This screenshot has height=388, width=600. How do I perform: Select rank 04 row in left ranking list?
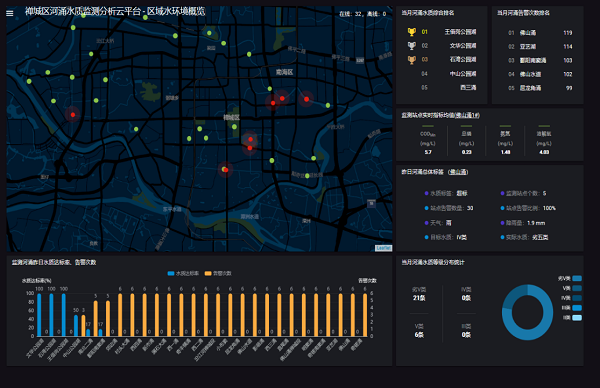pyautogui.click(x=448, y=73)
